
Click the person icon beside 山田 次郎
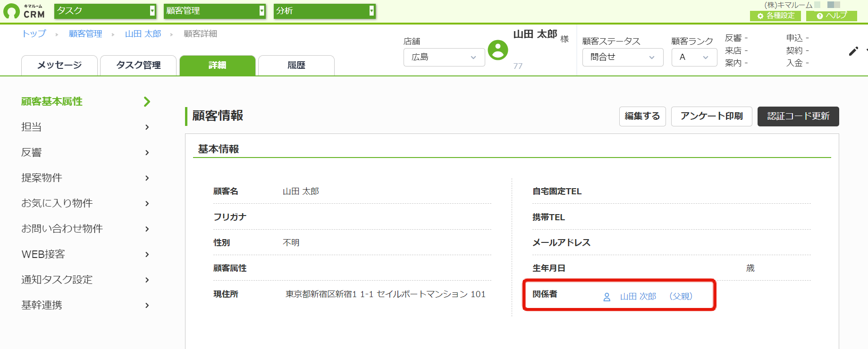click(x=607, y=297)
